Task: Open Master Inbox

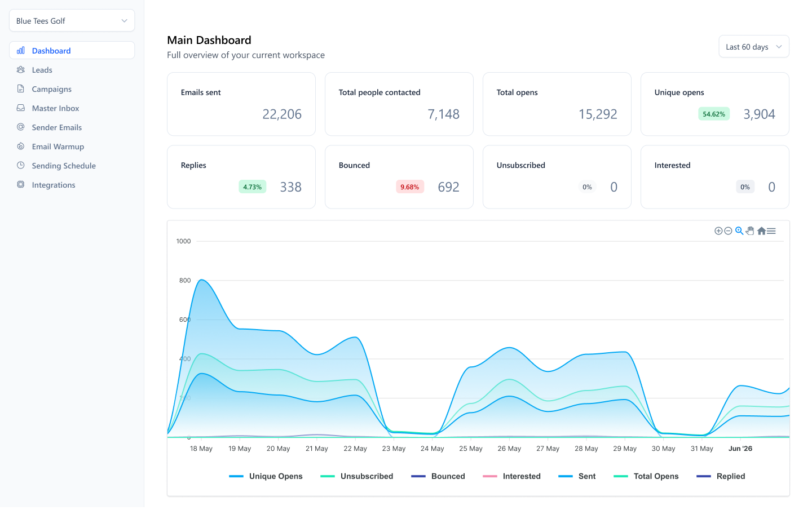Action: [72, 108]
